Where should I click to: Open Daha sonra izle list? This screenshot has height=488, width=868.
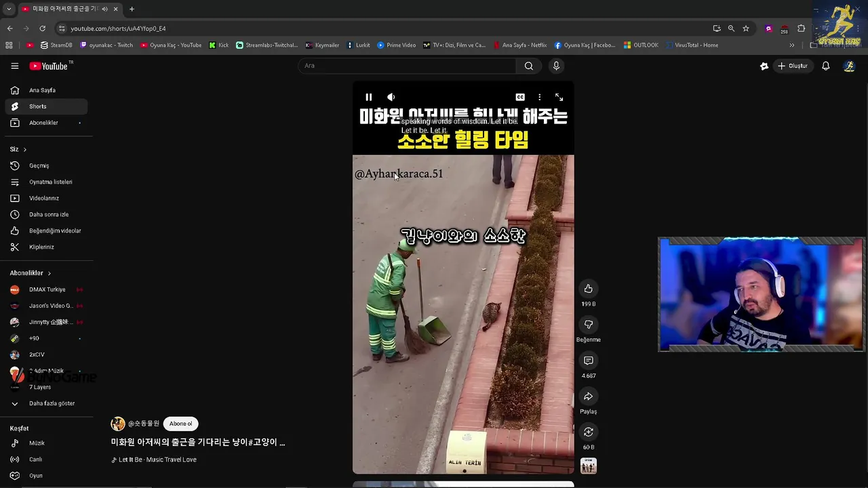point(46,214)
